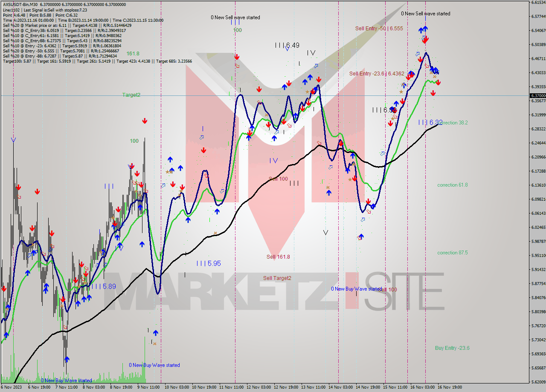Image resolution: width=546 pixels, height=392 pixels.
Task: Select the '12 Nov 19:00' time axis label
Action: click(286, 387)
